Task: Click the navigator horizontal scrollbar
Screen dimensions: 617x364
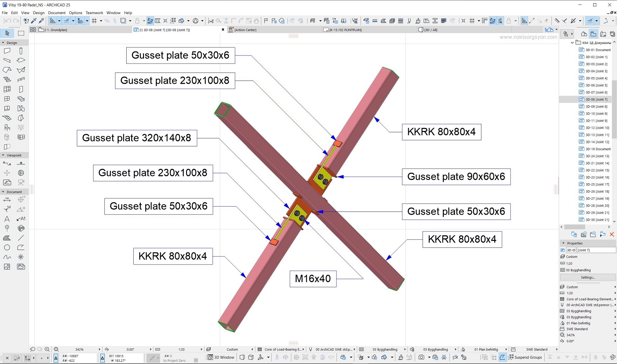Action: 575,227
